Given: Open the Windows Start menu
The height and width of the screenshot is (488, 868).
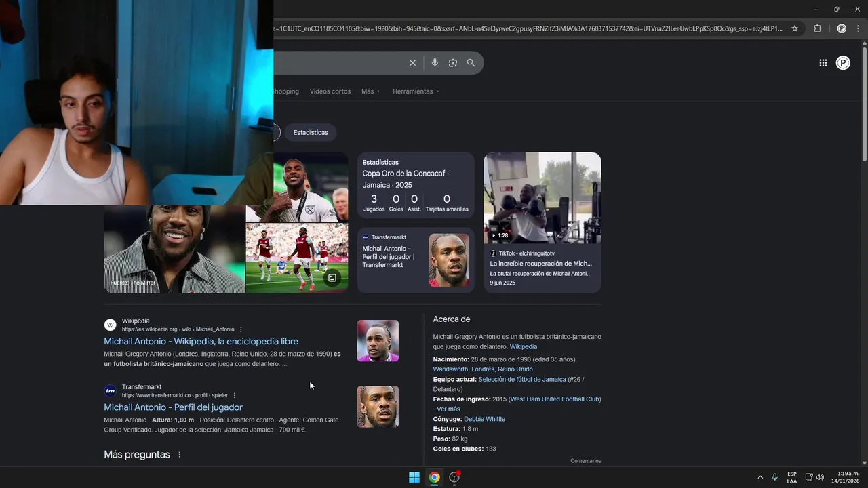Looking at the screenshot, I should tap(414, 477).
